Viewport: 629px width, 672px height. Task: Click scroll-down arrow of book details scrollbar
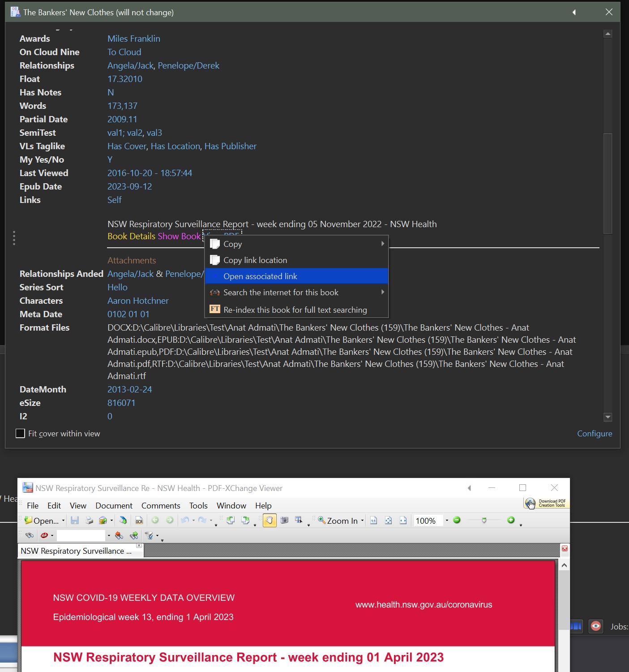click(608, 417)
